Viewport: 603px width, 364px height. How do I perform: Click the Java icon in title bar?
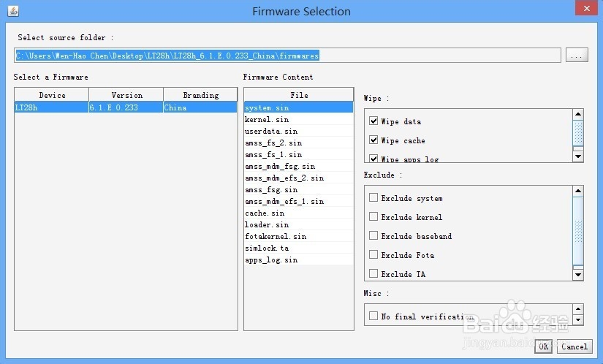13,11
